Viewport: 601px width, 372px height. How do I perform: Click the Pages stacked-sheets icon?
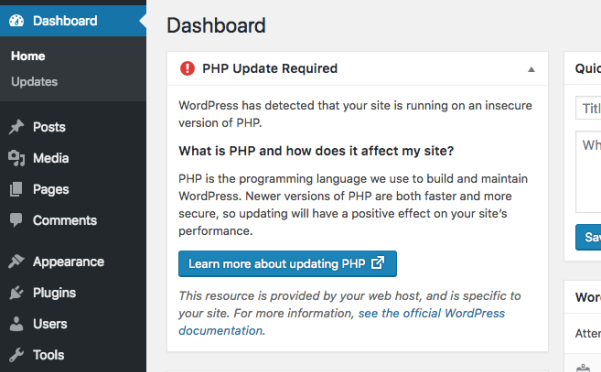click(x=16, y=189)
